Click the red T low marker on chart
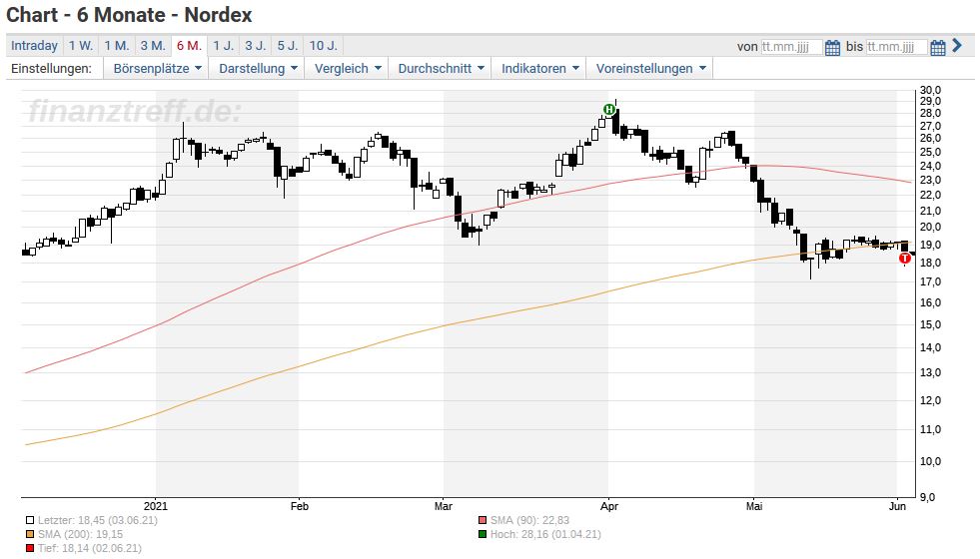 pyautogui.click(x=904, y=258)
